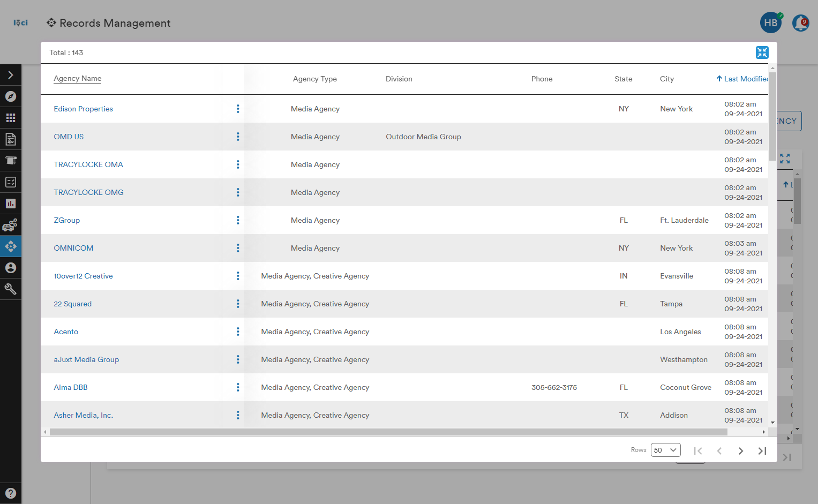Screen dimensions: 818x504
Task: Click the Coconut Grove city cell
Action: 686,387
